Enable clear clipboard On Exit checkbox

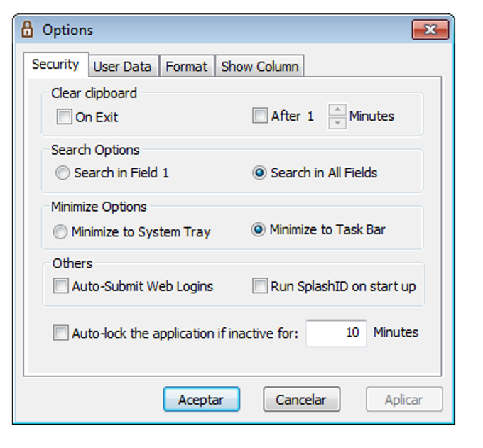pyautogui.click(x=65, y=116)
